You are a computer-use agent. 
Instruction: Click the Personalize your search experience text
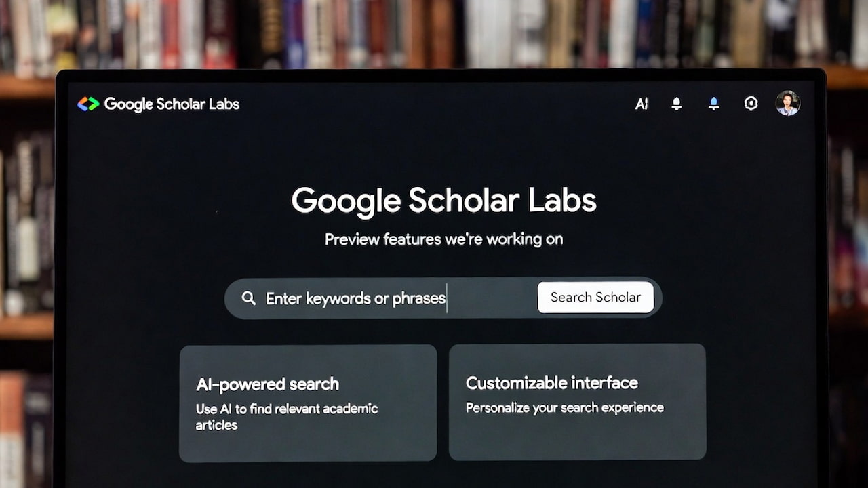[564, 407]
